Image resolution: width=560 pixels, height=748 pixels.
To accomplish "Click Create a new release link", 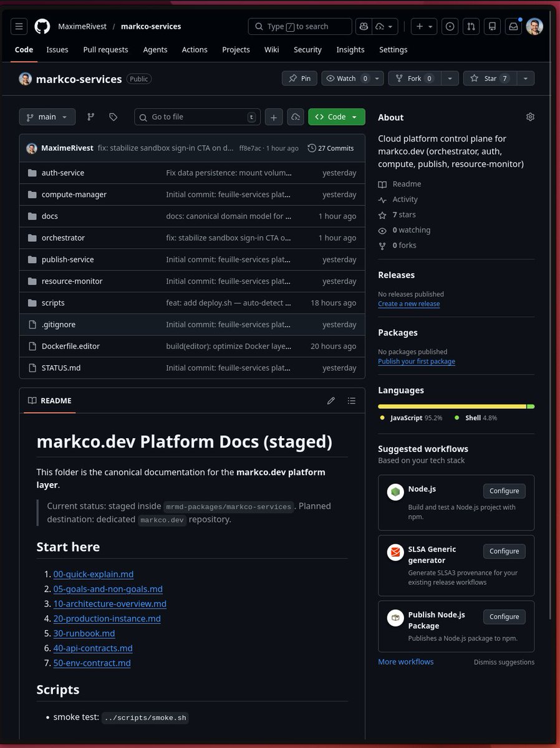I will pyautogui.click(x=409, y=304).
